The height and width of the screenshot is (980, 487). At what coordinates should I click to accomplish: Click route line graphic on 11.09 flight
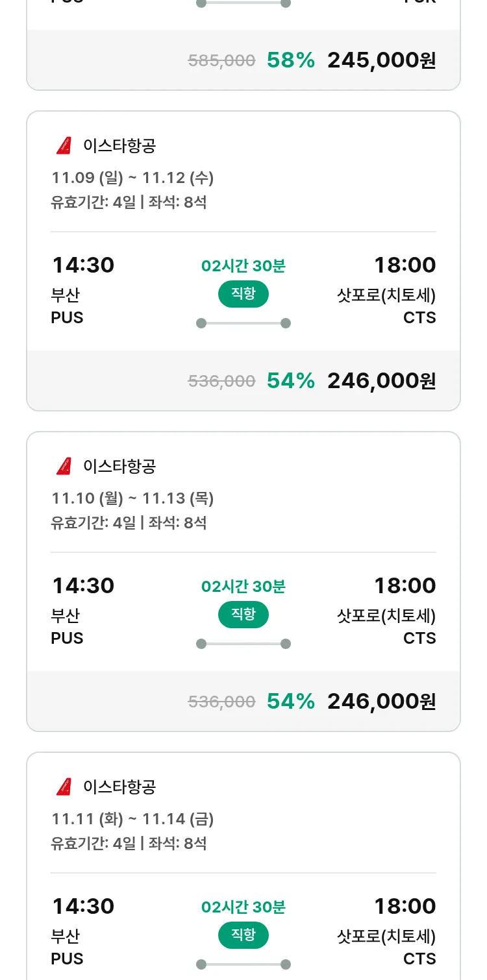243,323
